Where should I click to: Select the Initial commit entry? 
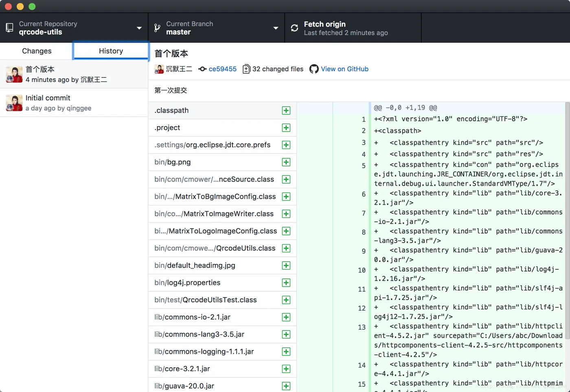pos(74,103)
